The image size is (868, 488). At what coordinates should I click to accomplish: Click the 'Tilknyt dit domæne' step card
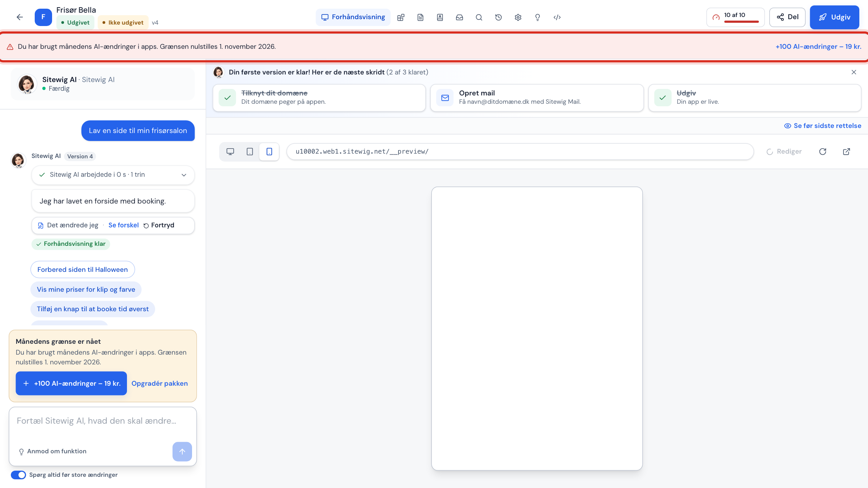coord(319,98)
